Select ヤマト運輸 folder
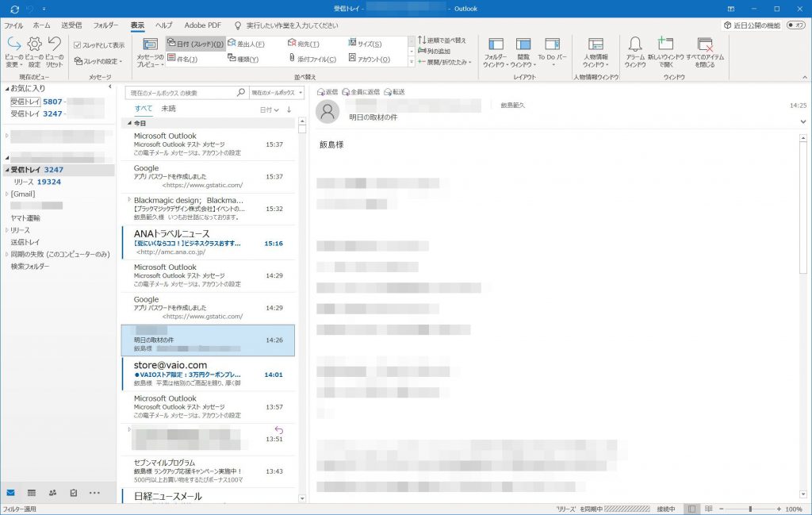The width and height of the screenshot is (812, 515). [x=25, y=218]
